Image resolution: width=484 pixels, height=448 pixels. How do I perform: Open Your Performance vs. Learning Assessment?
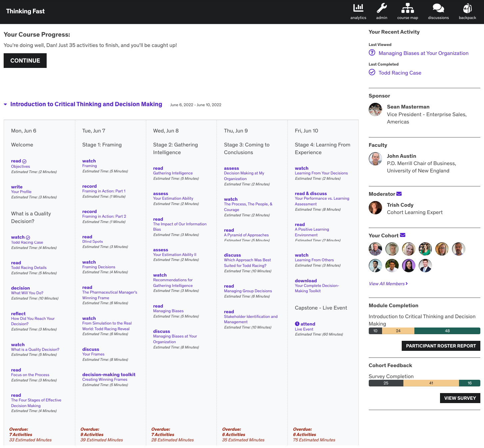322,201
